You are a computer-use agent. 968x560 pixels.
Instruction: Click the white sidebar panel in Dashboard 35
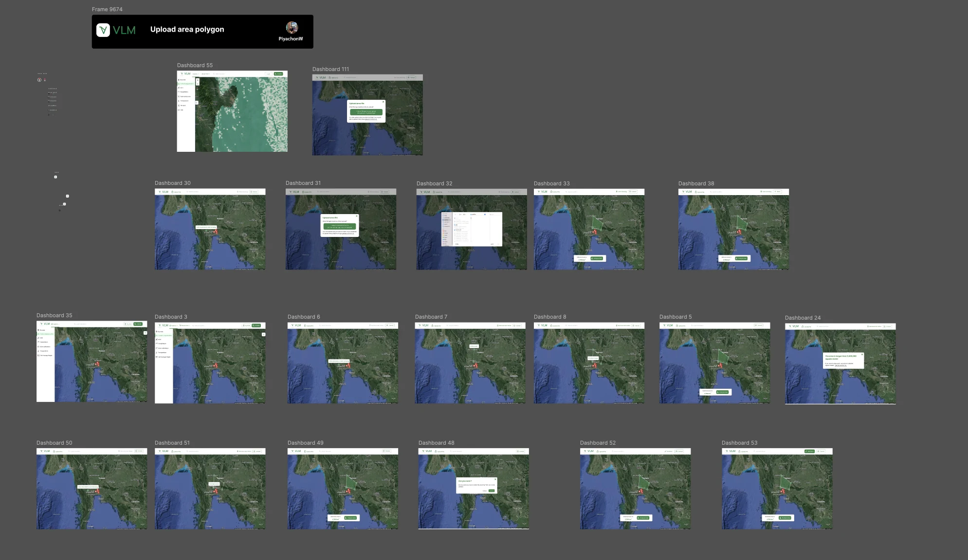[x=45, y=364]
